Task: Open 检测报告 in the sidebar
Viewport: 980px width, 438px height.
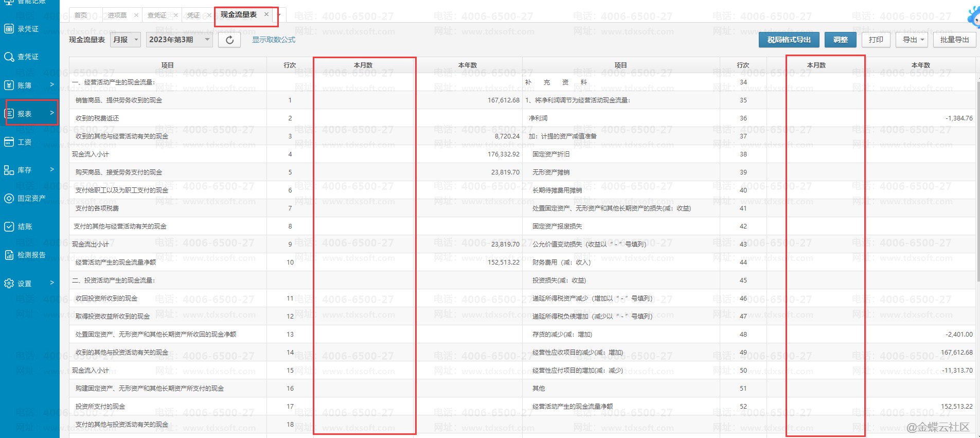Action: pos(31,255)
